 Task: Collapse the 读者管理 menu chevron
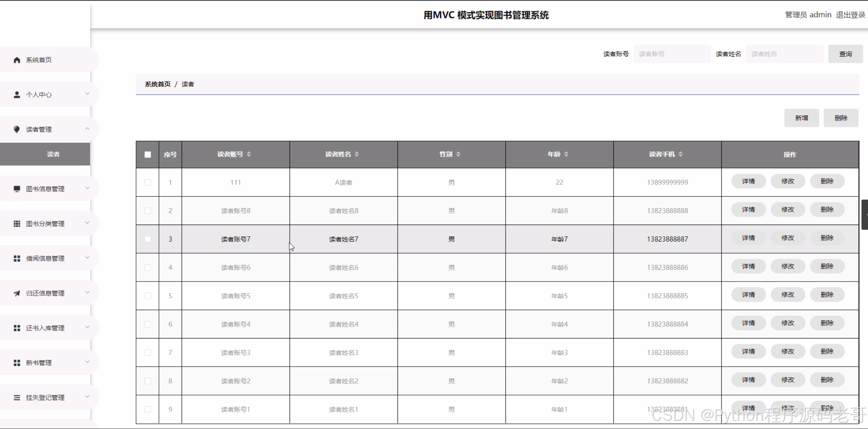click(x=87, y=129)
